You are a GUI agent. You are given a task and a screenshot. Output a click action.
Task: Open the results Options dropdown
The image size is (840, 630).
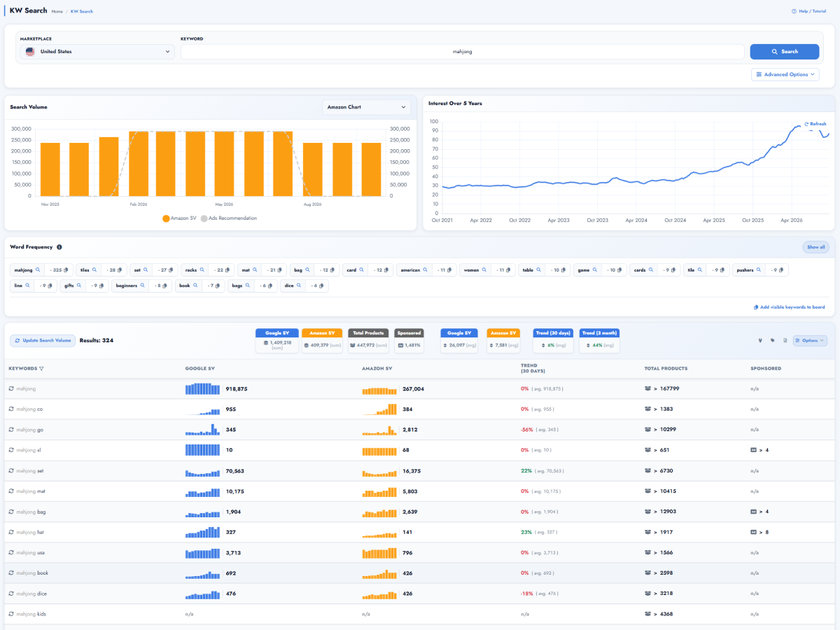(x=810, y=341)
